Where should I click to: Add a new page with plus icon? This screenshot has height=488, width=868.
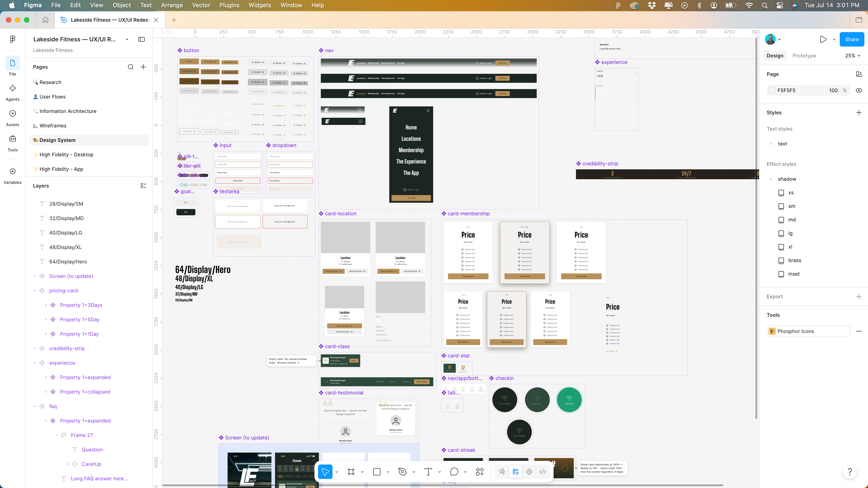[143, 67]
